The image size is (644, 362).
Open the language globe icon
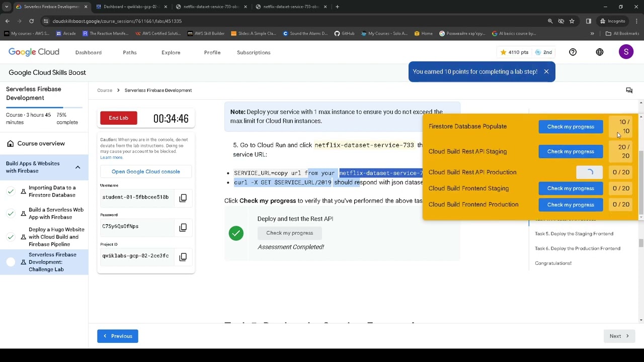(x=600, y=52)
